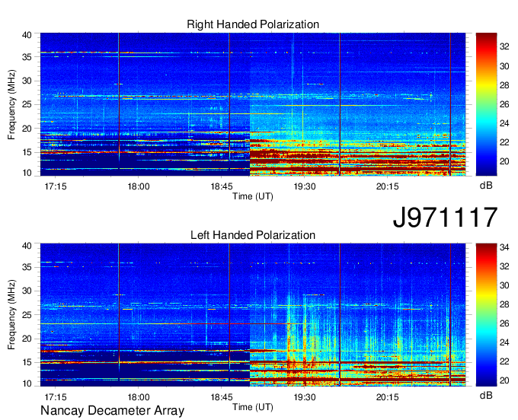Click the 30 MHz tick of Left Handed plot
This screenshot has width=518, height=420.
pyautogui.click(x=27, y=291)
